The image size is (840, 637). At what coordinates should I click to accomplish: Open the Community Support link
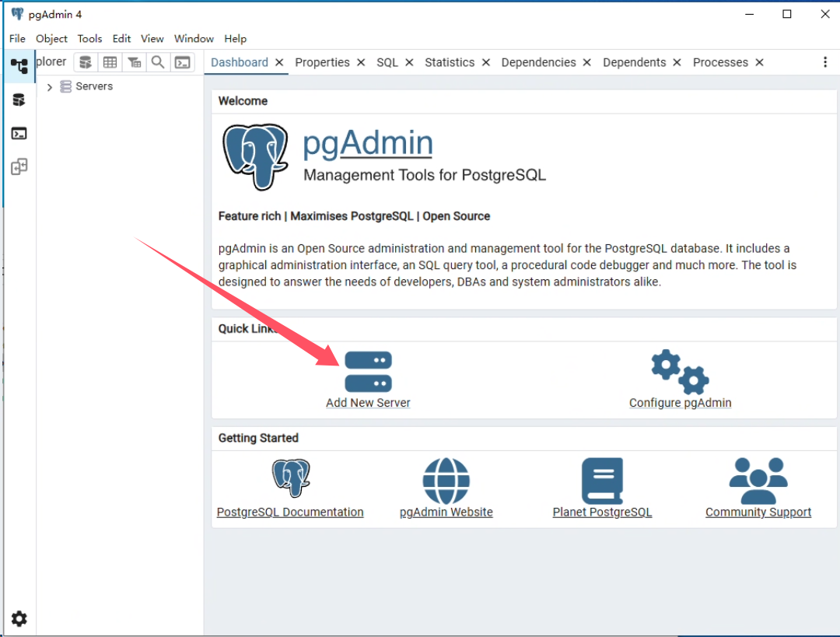pyautogui.click(x=758, y=513)
